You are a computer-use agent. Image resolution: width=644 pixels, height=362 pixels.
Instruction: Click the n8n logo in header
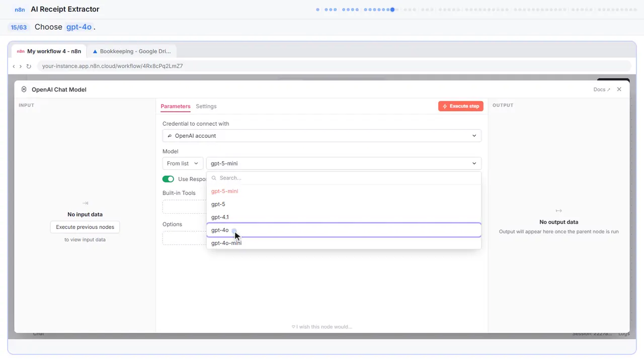click(x=20, y=9)
